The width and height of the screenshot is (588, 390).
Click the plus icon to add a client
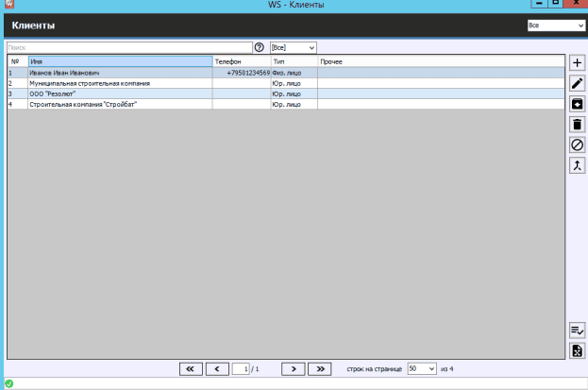click(577, 62)
